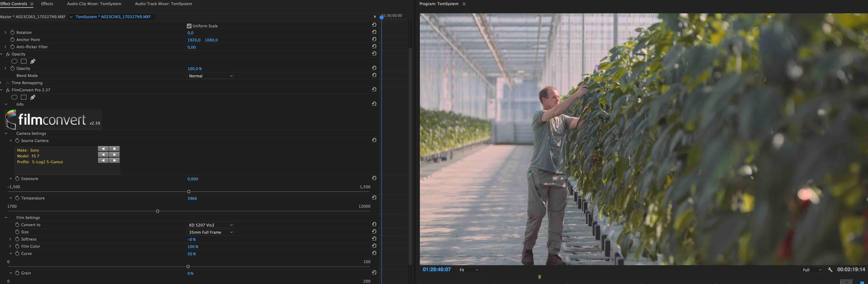Viewport: 868px width, 284px height.
Task: Click previous arrow for camera Make
Action: click(103, 148)
